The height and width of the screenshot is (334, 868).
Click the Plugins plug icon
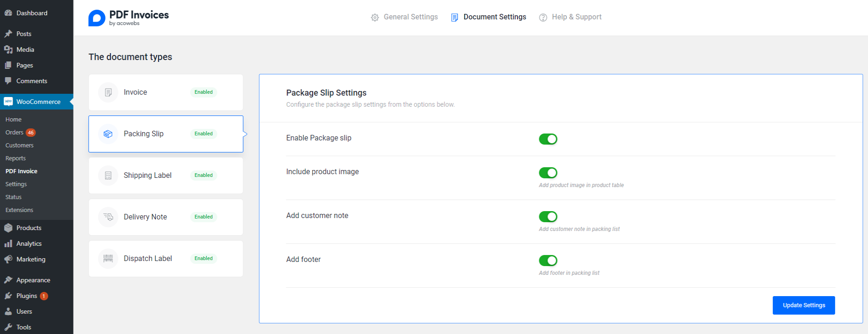[x=8, y=296]
